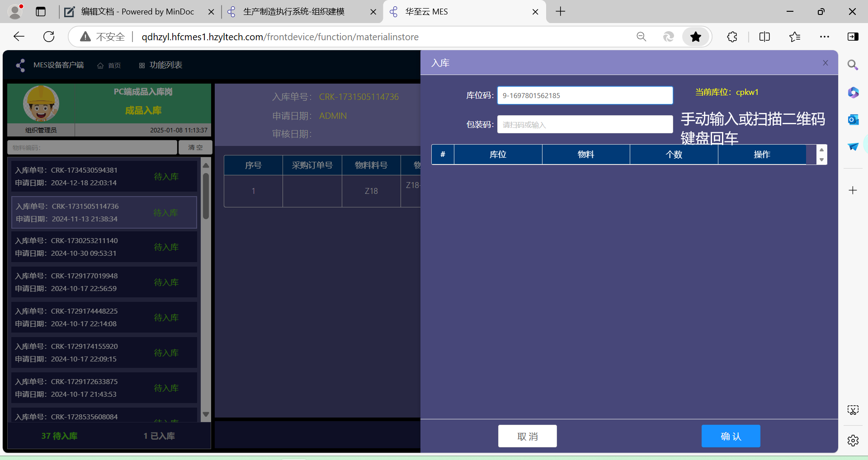Click the Z18 material number cell
868x460 pixels.
tap(371, 191)
